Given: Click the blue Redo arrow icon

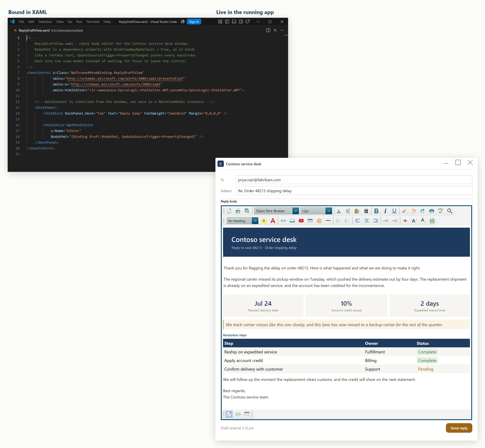Looking at the screenshot, I should click(423, 211).
